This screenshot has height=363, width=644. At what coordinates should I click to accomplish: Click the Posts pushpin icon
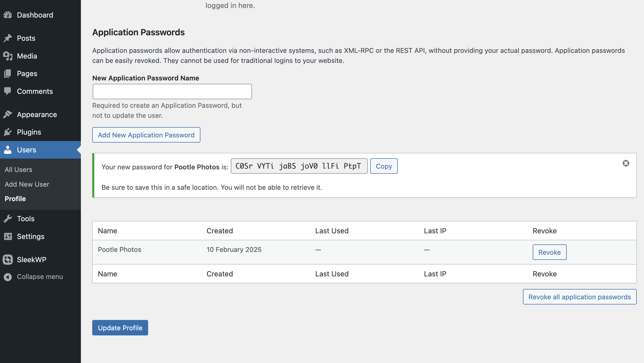8,38
